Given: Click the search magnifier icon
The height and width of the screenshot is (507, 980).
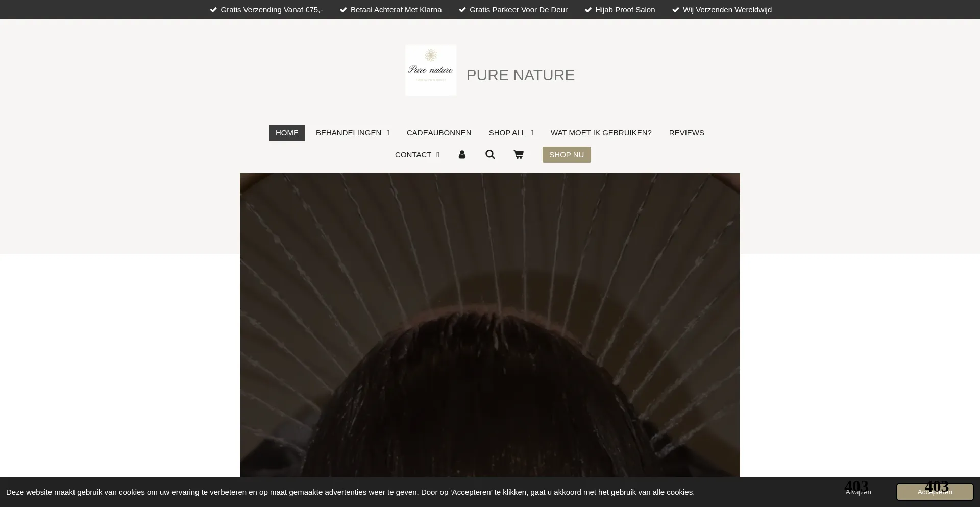Looking at the screenshot, I should [490, 155].
